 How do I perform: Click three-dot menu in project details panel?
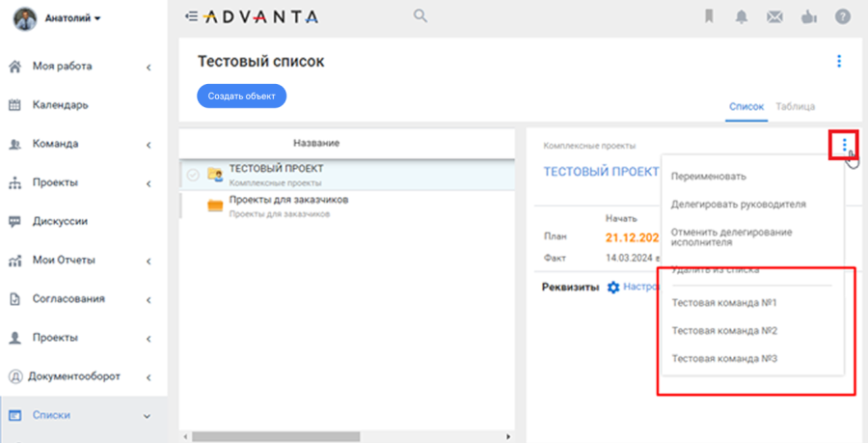click(x=844, y=145)
